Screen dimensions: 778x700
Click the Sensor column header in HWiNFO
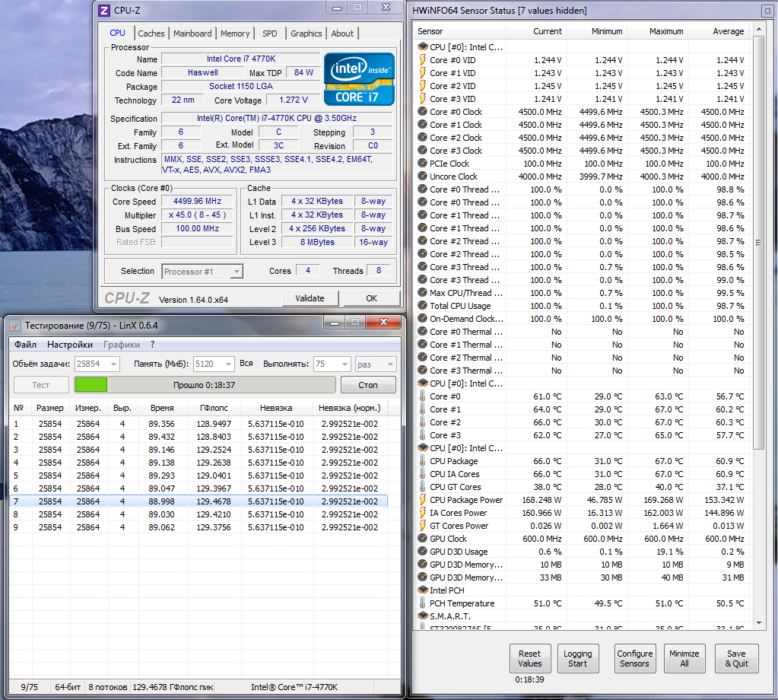point(460,31)
